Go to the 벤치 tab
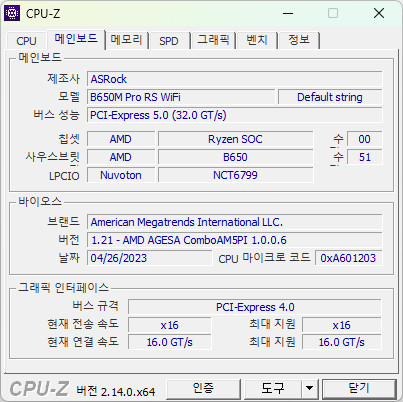 (x=257, y=40)
